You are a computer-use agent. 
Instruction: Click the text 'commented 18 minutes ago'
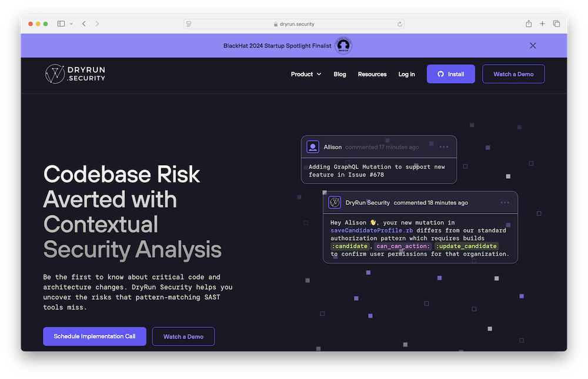click(430, 202)
